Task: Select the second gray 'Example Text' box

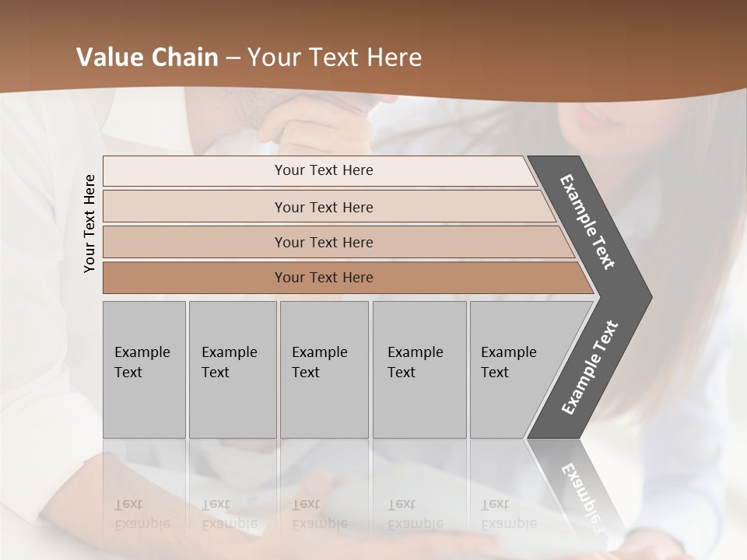Action: [232, 369]
